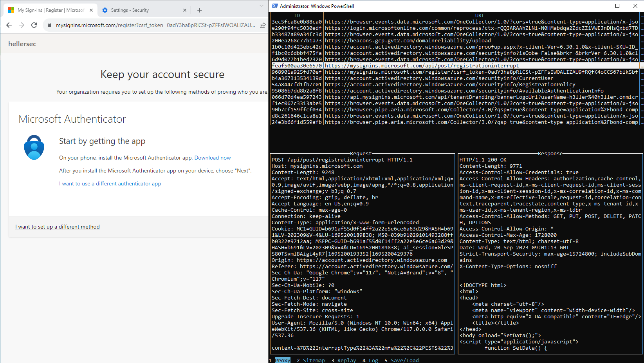Click I want to set up a different method

(x=58, y=227)
